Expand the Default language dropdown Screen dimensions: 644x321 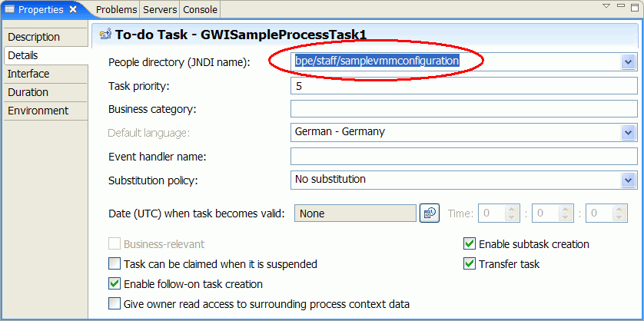628,133
